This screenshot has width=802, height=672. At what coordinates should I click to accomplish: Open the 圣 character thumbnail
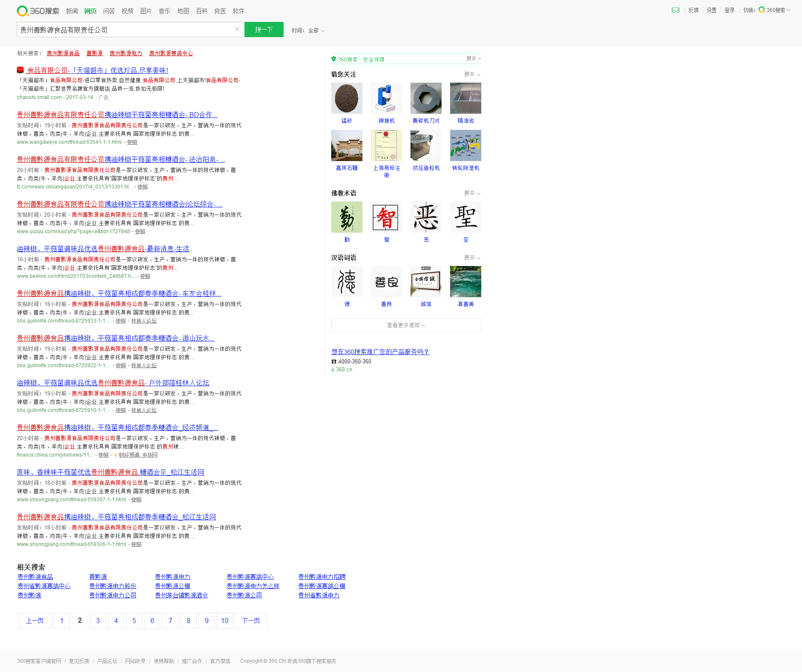pyautogui.click(x=466, y=217)
